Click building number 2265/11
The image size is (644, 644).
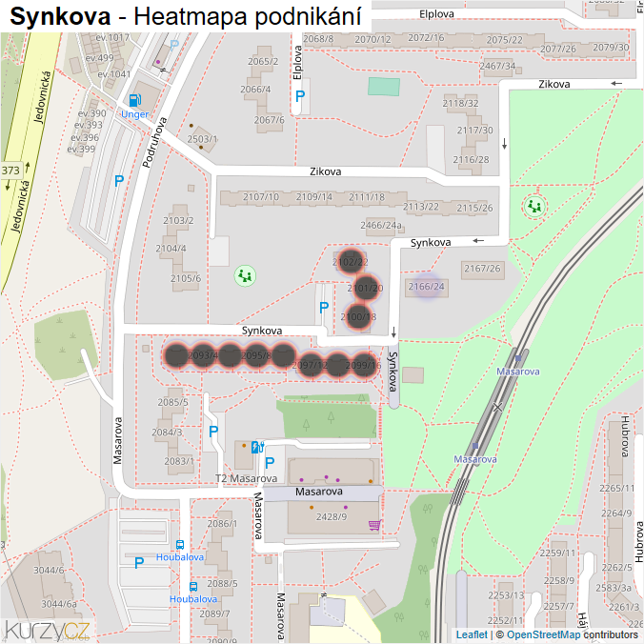point(616,489)
